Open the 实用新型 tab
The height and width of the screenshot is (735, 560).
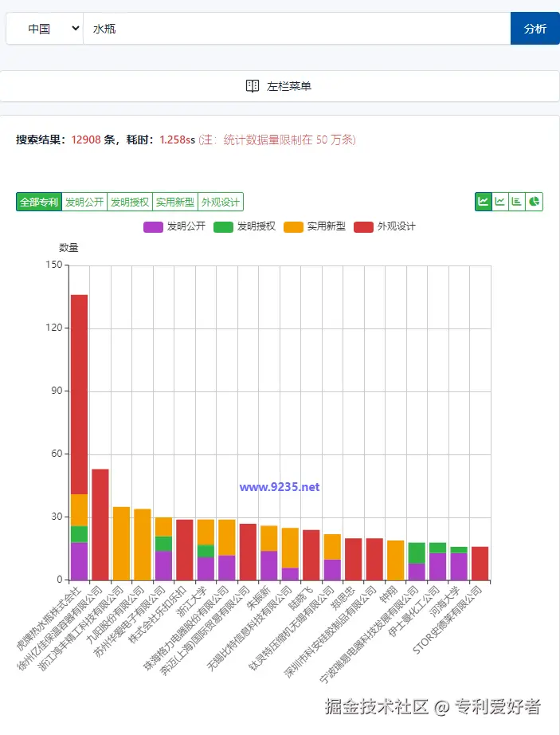tap(174, 202)
